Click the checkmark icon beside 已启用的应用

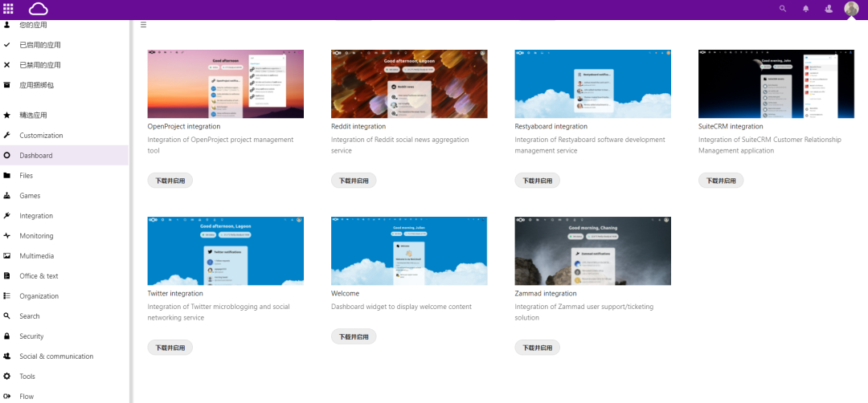6,45
